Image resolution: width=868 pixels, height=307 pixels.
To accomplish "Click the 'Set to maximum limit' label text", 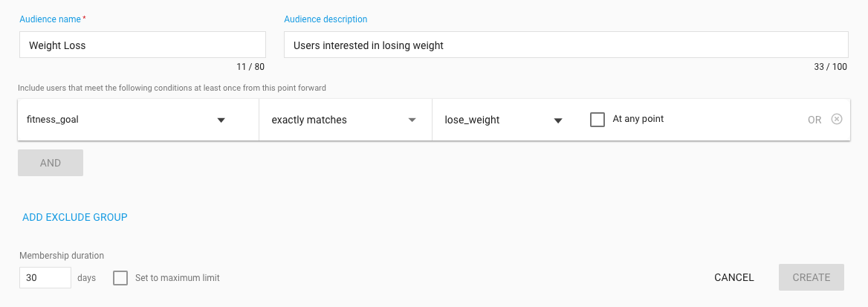I will click(177, 277).
